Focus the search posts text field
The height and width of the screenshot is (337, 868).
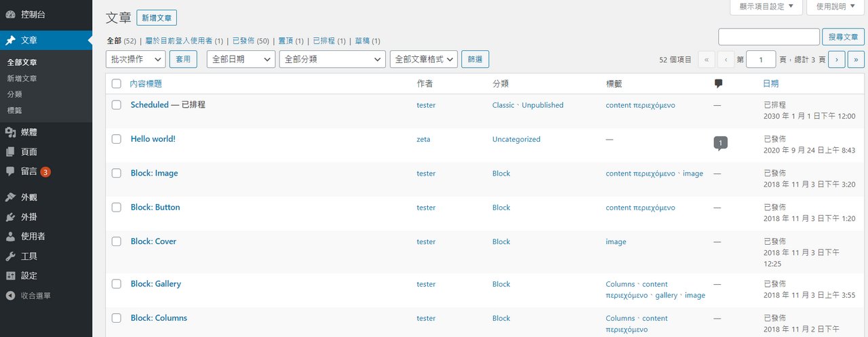[769, 37]
